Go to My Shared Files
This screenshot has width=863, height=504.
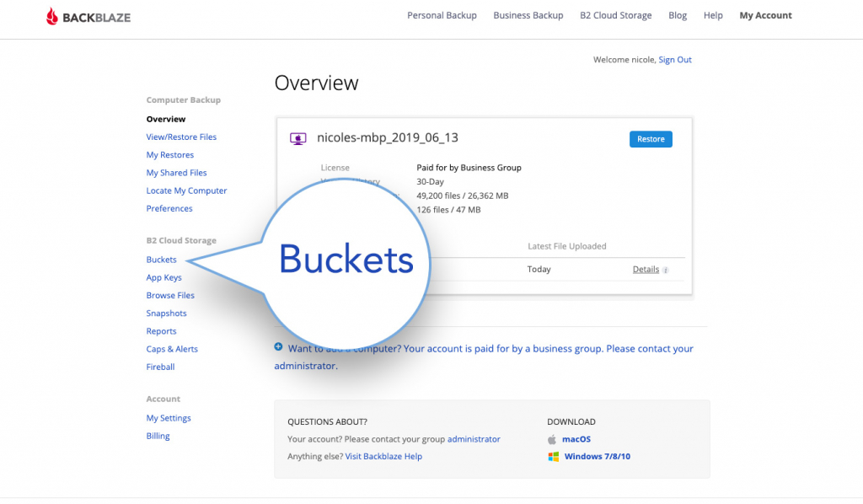coord(177,173)
